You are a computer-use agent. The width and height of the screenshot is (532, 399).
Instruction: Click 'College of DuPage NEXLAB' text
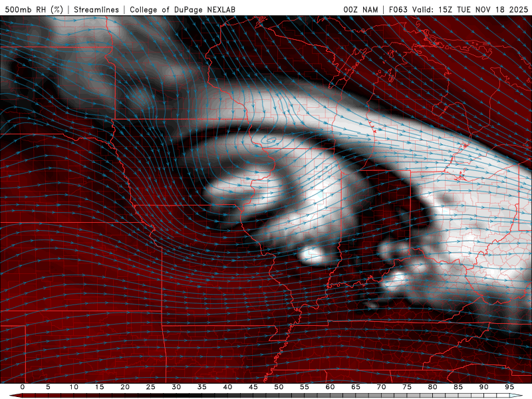(x=182, y=9)
